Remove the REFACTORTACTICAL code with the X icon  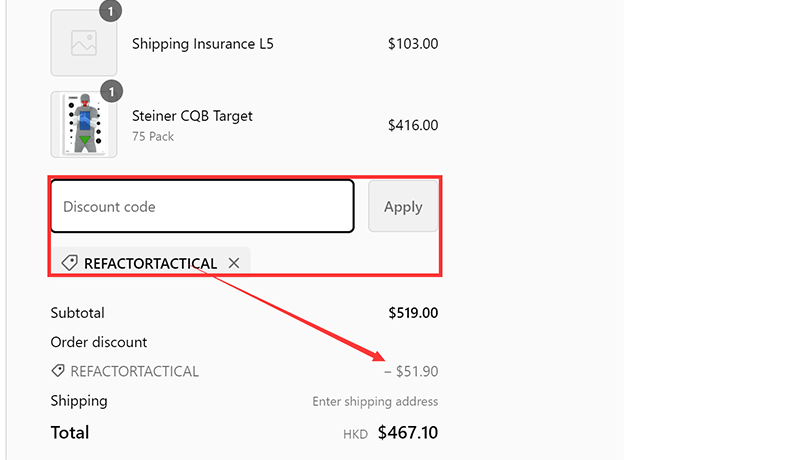point(234,263)
